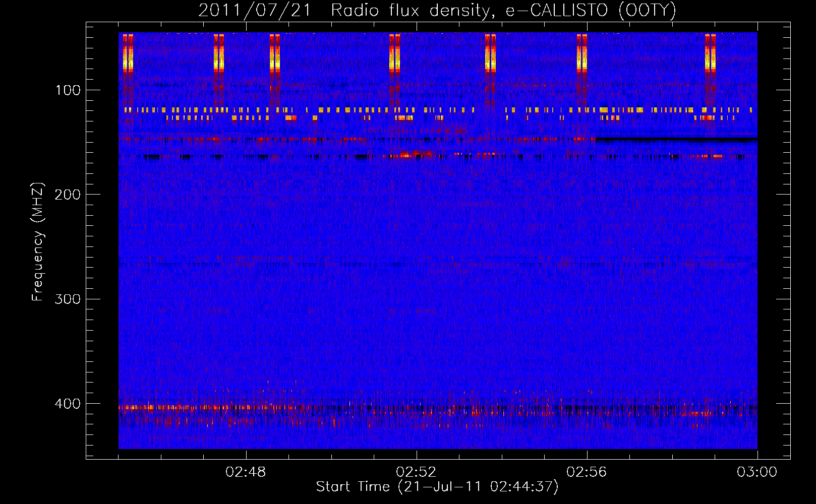This screenshot has height=504, width=816.
Task: Click the solid black horizontal band near 145 MHz
Action: (x=676, y=139)
